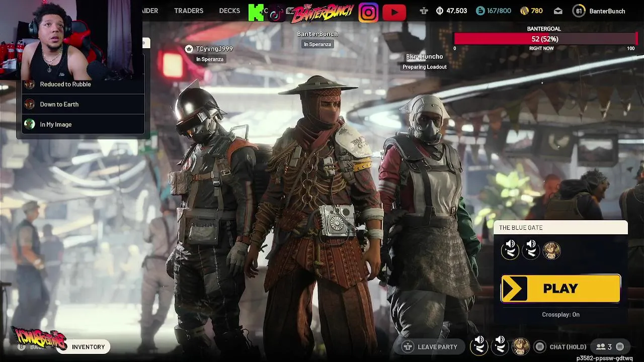Start the match with the PLAY button
This screenshot has width=644, height=362.
coord(560,289)
